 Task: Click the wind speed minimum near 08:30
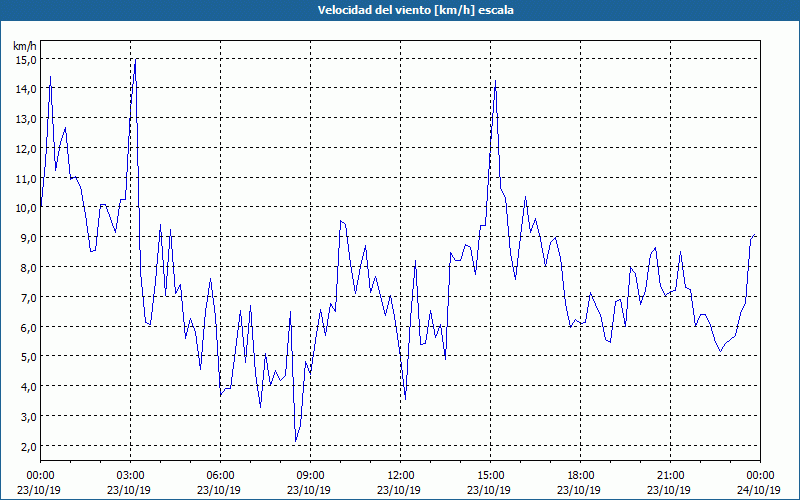tap(295, 441)
